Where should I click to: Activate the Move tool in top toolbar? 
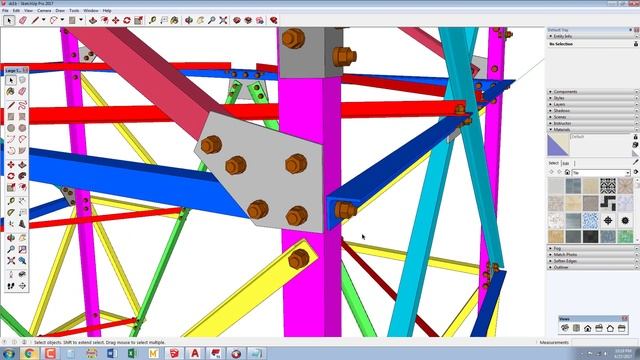(116, 20)
